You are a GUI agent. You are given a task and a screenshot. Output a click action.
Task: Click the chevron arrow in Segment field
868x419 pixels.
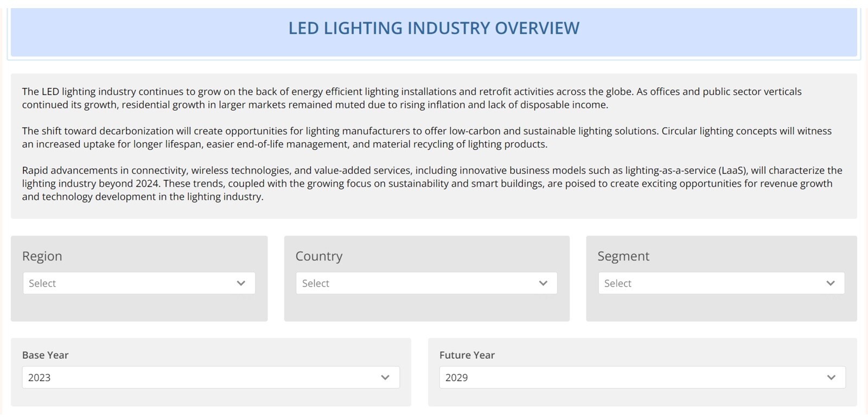pos(831,283)
